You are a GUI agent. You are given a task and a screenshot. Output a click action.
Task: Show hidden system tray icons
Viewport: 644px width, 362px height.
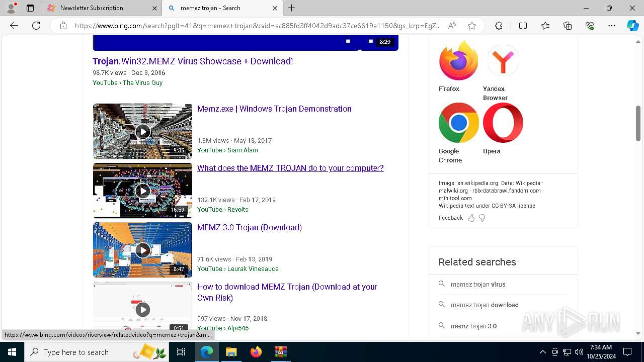click(x=542, y=352)
